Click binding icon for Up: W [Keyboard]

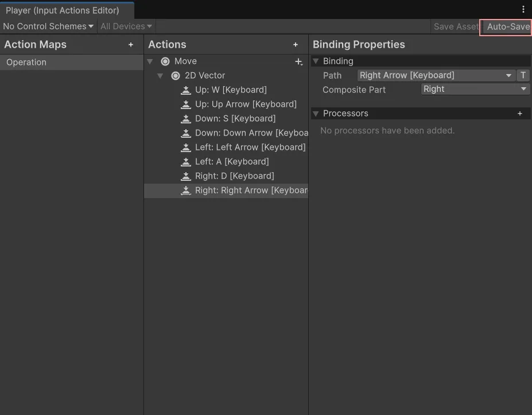tap(186, 90)
